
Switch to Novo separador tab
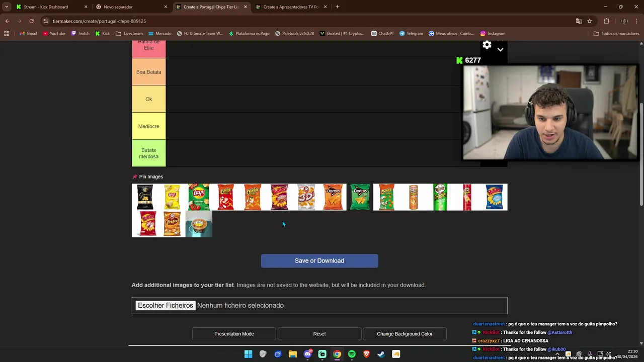point(132,7)
